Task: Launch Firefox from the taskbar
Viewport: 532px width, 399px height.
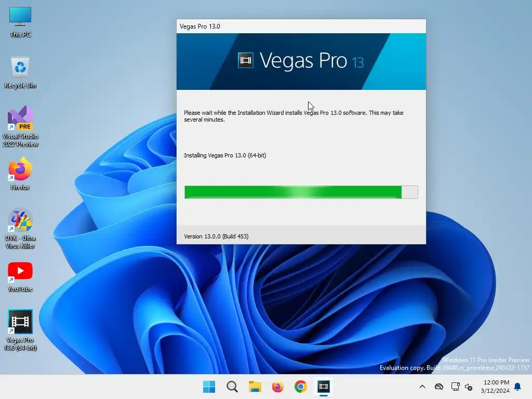Action: tap(277, 387)
